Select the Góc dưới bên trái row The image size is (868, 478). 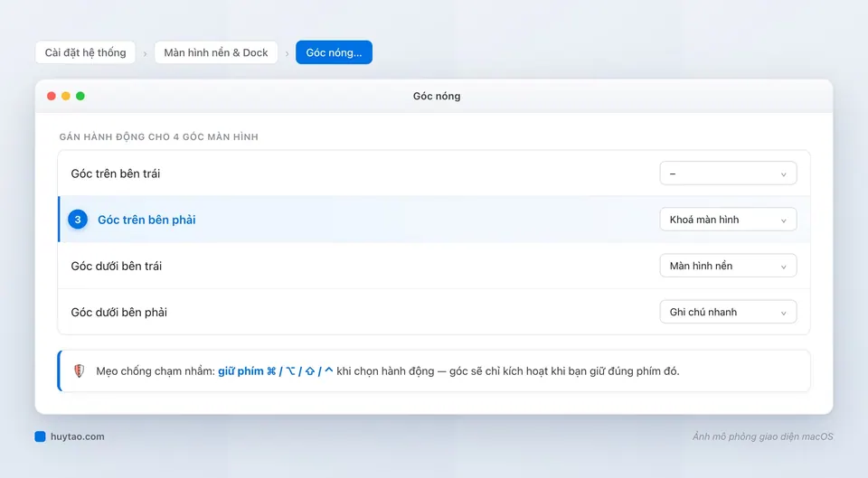pyautogui.click(x=434, y=267)
